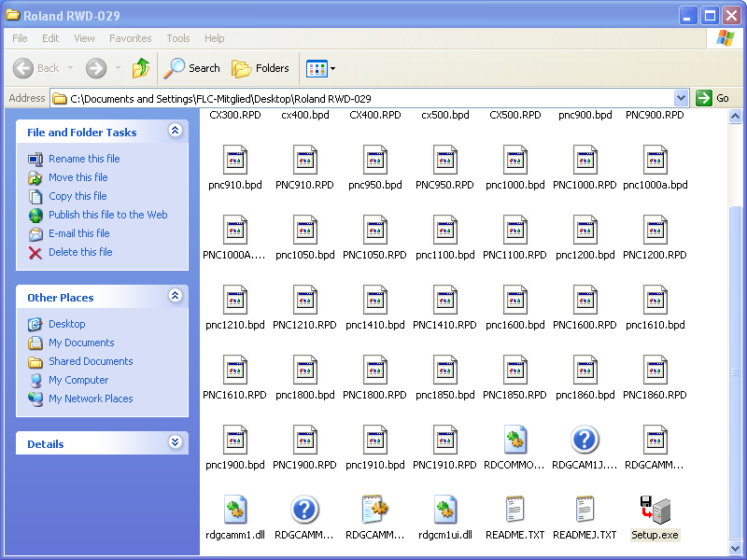
Task: Select the READMEJ.TXT file icon
Action: pos(585,509)
